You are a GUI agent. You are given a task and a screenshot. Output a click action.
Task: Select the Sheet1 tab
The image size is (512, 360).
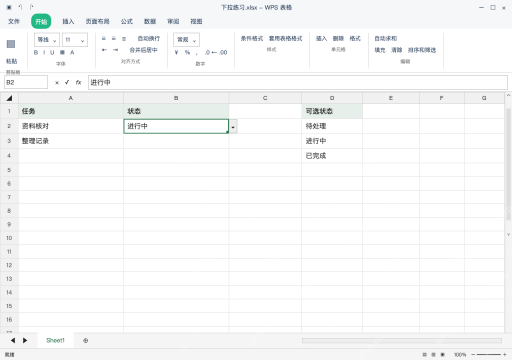tap(55, 340)
